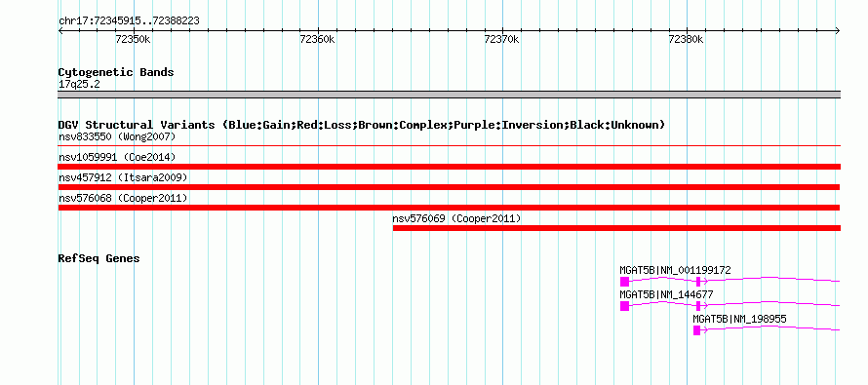Image resolution: width=868 pixels, height=385 pixels.
Task: Click the nsv576069 shorter red loss bar
Action: click(x=616, y=228)
